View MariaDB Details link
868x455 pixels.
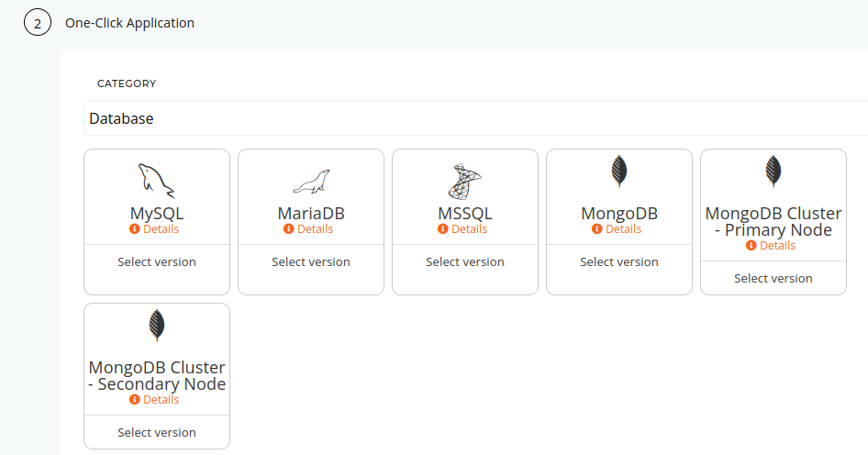(315, 228)
